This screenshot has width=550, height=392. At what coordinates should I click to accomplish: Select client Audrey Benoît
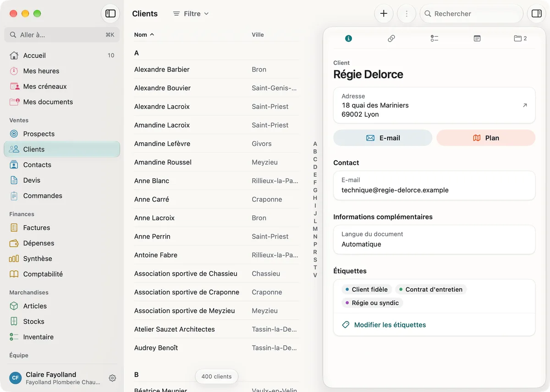(216, 348)
